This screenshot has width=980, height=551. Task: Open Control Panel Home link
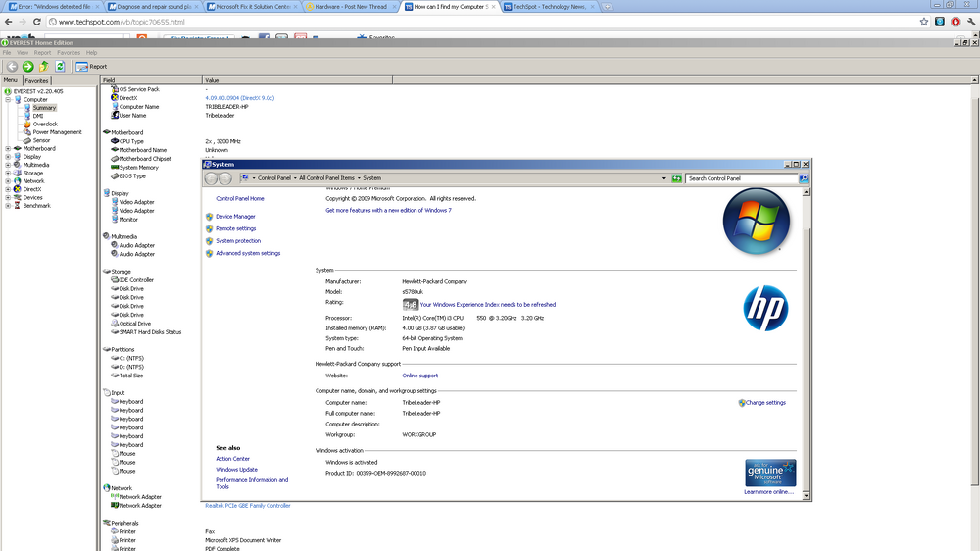tap(240, 199)
